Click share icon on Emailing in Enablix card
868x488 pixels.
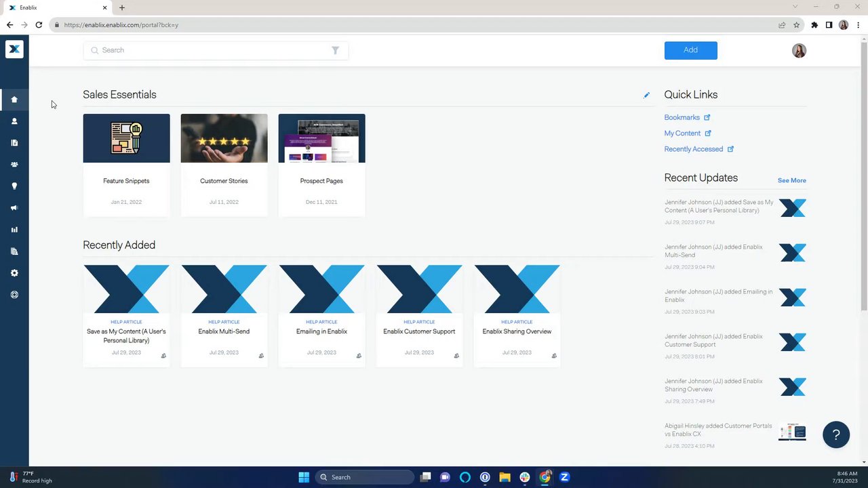[x=359, y=356]
